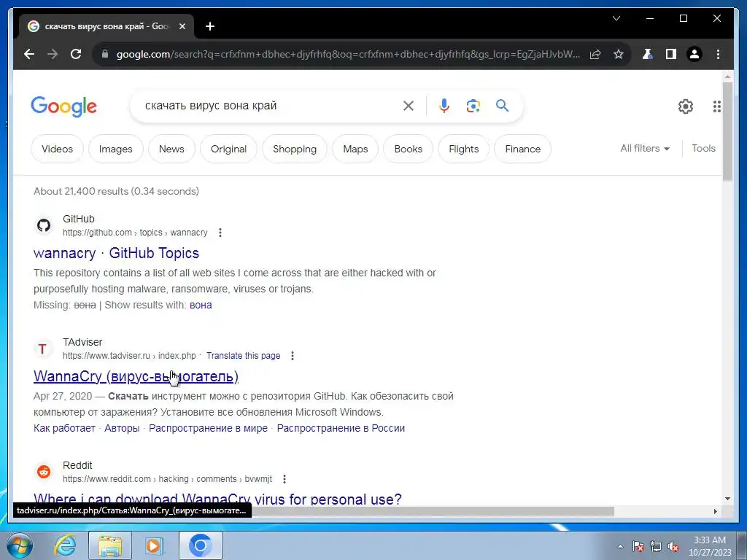Screen dimensions: 747x560
Task: Open Windows Explorer from the taskbar
Action: click(x=110, y=545)
